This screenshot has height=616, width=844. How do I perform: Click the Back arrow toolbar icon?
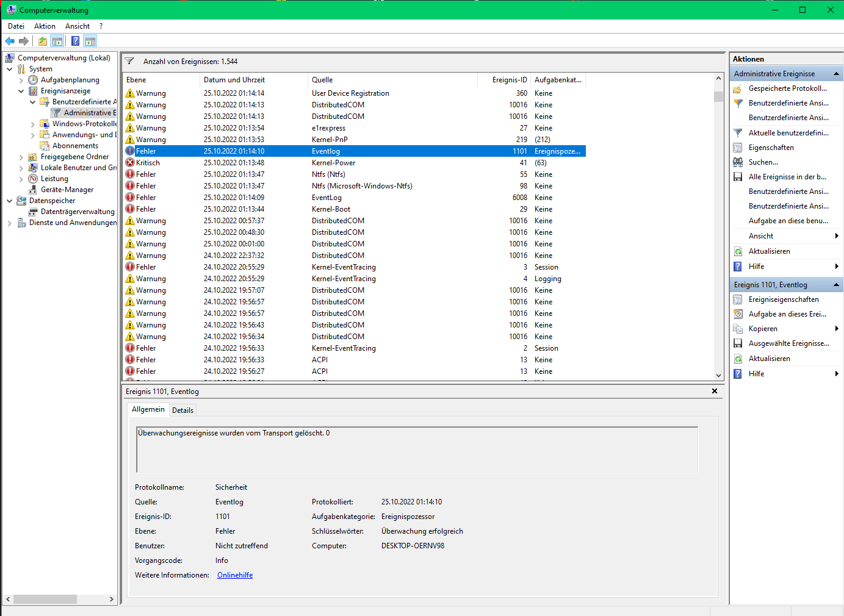tap(10, 41)
